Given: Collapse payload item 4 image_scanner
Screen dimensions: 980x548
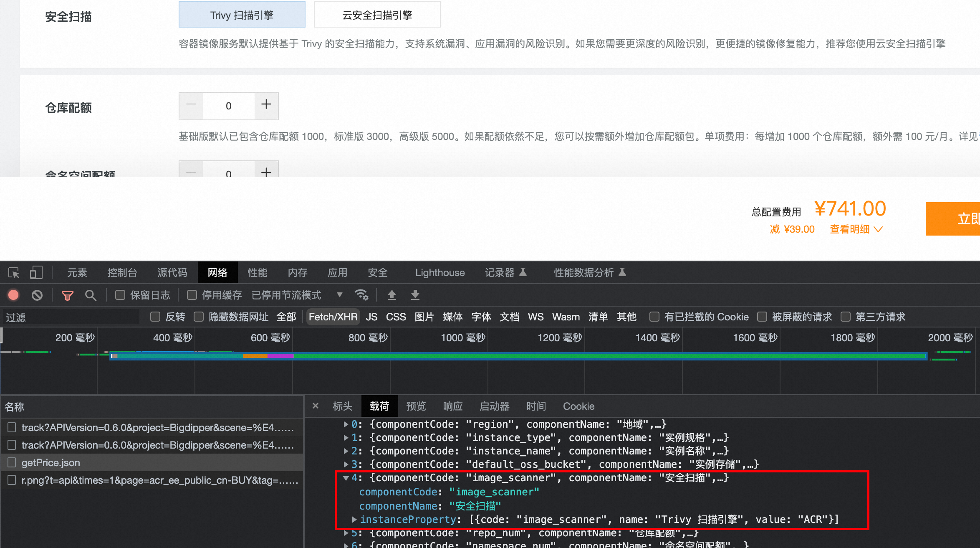Looking at the screenshot, I should 346,478.
